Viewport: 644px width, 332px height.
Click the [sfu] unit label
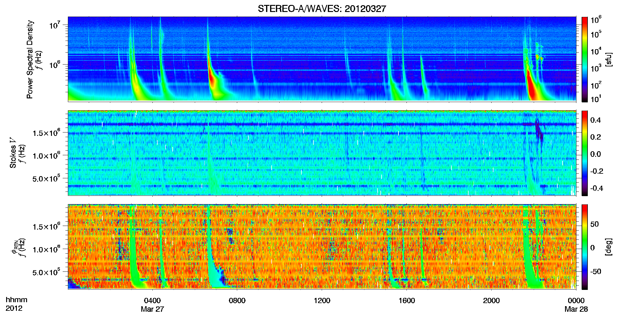tap(609, 60)
